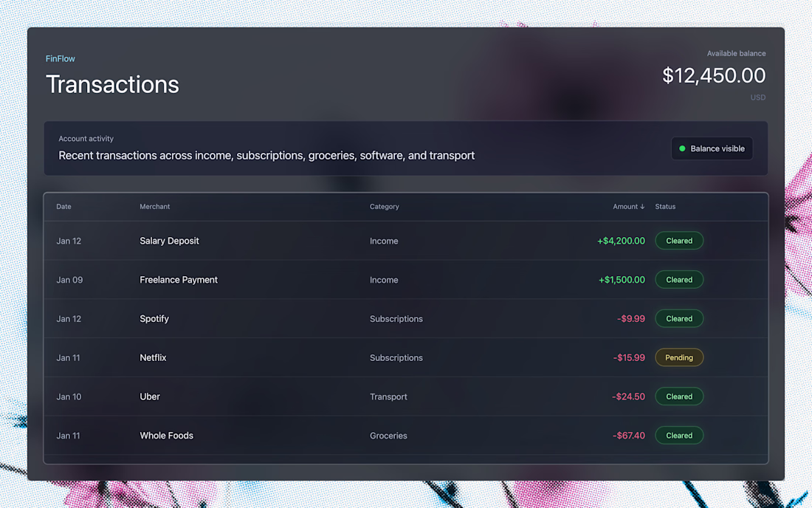Click the Jan 11 date in Whole Foods row
This screenshot has height=508, width=812.
pyautogui.click(x=69, y=436)
